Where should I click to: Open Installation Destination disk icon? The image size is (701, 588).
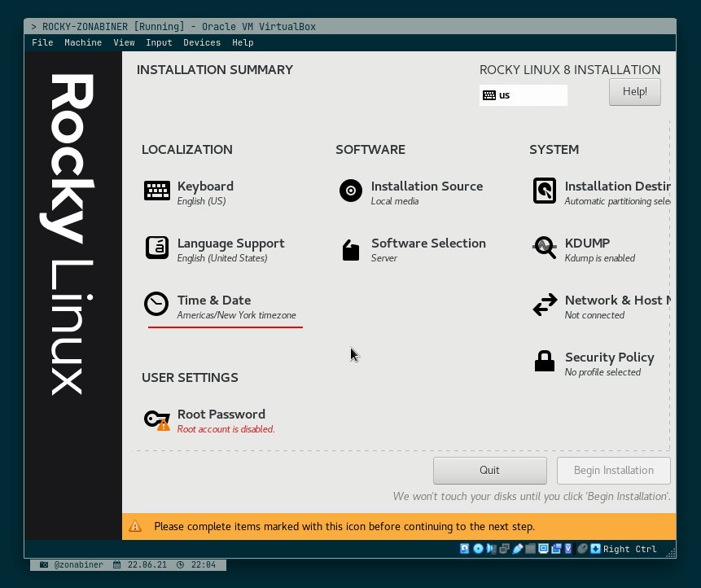click(545, 191)
